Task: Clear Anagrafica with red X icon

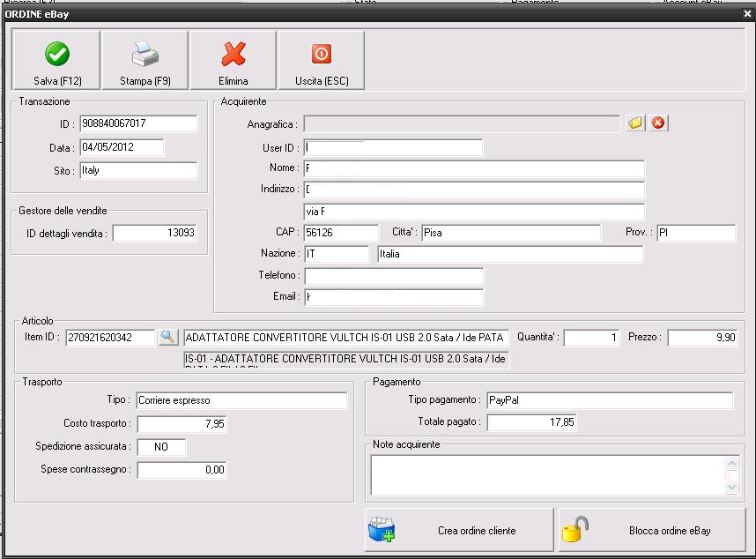Action: (658, 123)
